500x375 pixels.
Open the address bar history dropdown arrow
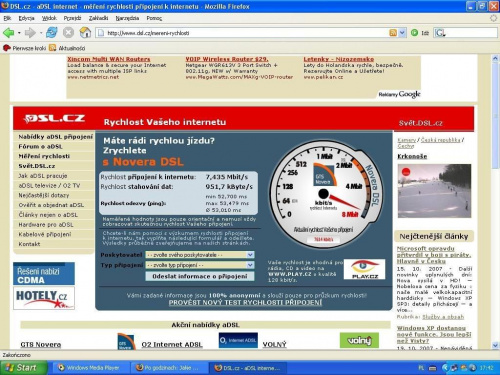(x=402, y=33)
